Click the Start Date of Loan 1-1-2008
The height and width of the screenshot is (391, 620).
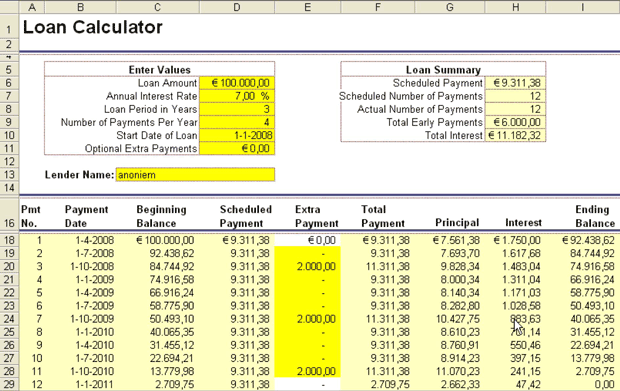click(237, 135)
